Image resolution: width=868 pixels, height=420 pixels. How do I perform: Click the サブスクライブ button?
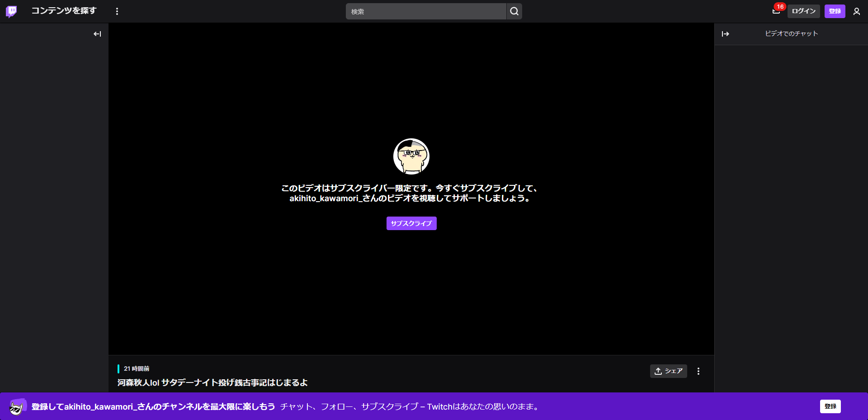(411, 223)
